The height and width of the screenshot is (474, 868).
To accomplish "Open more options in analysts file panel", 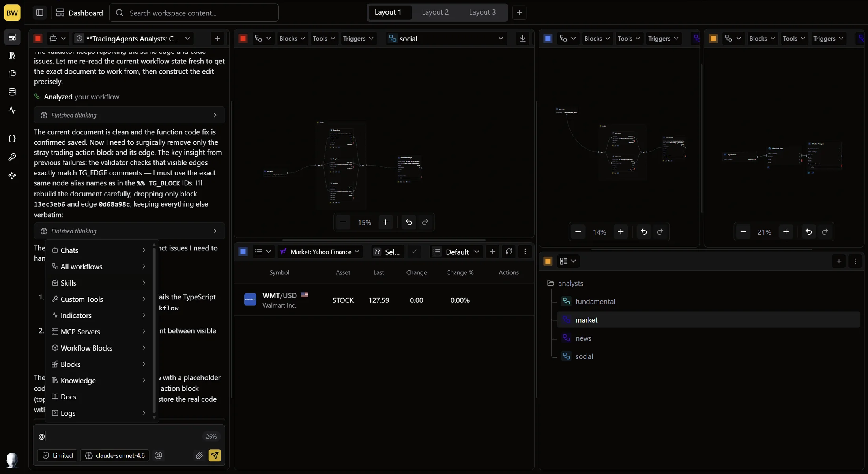I will (855, 261).
